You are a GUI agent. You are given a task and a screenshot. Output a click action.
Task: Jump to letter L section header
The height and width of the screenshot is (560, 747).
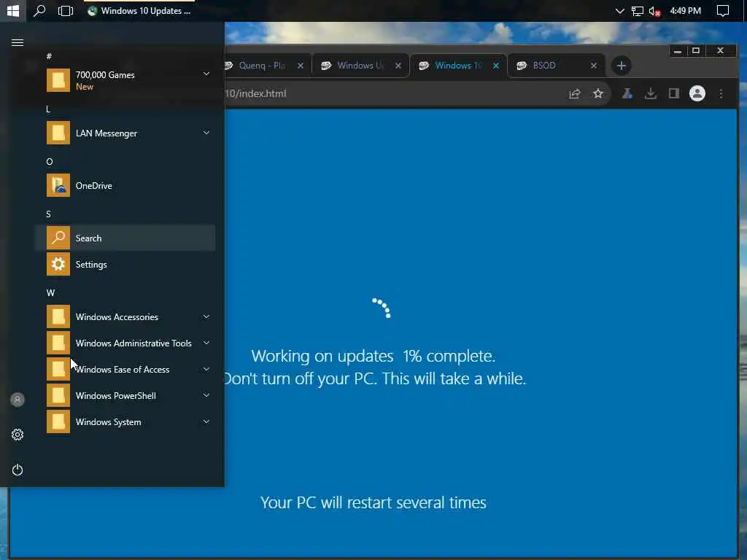tap(48, 109)
